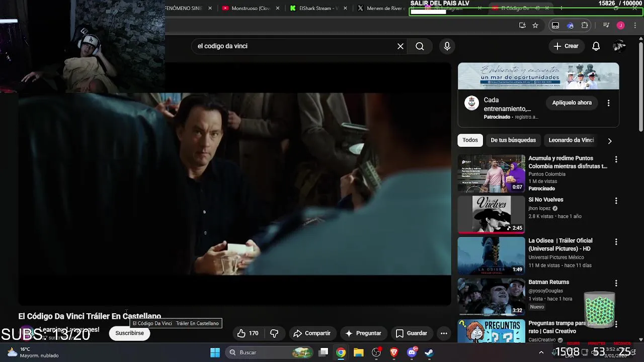644x362 pixels.
Task: Open File Explorer from the taskbar
Action: (x=359, y=352)
